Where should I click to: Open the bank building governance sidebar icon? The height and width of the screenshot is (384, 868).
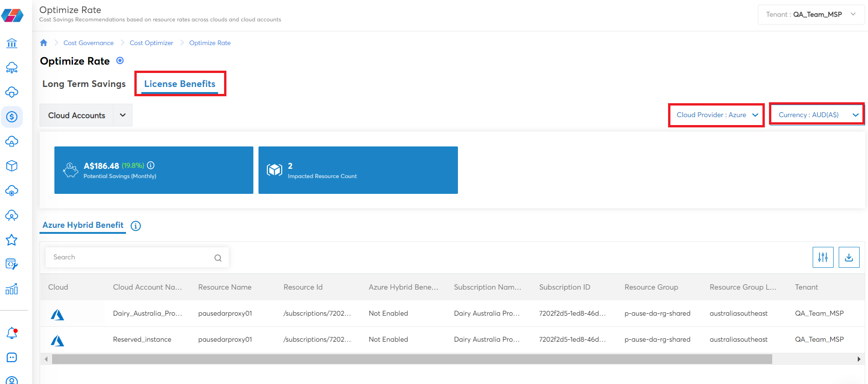12,43
